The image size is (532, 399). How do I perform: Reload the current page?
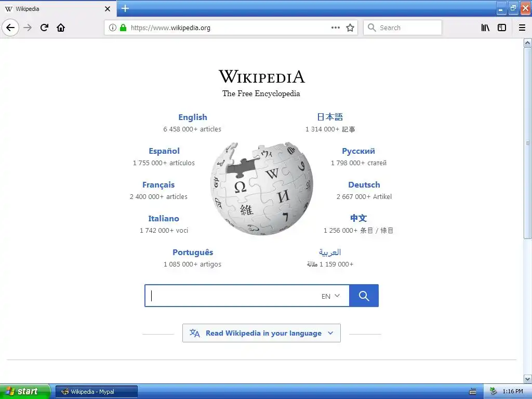pyautogui.click(x=44, y=28)
